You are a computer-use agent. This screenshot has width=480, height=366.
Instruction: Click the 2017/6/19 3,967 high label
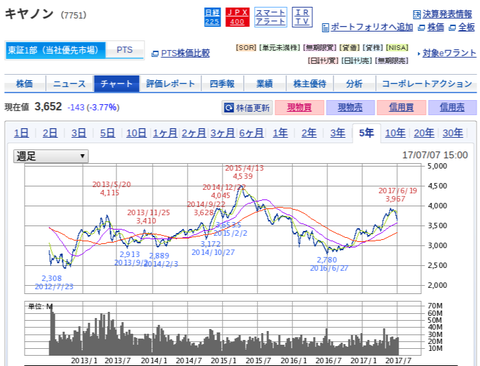397,195
